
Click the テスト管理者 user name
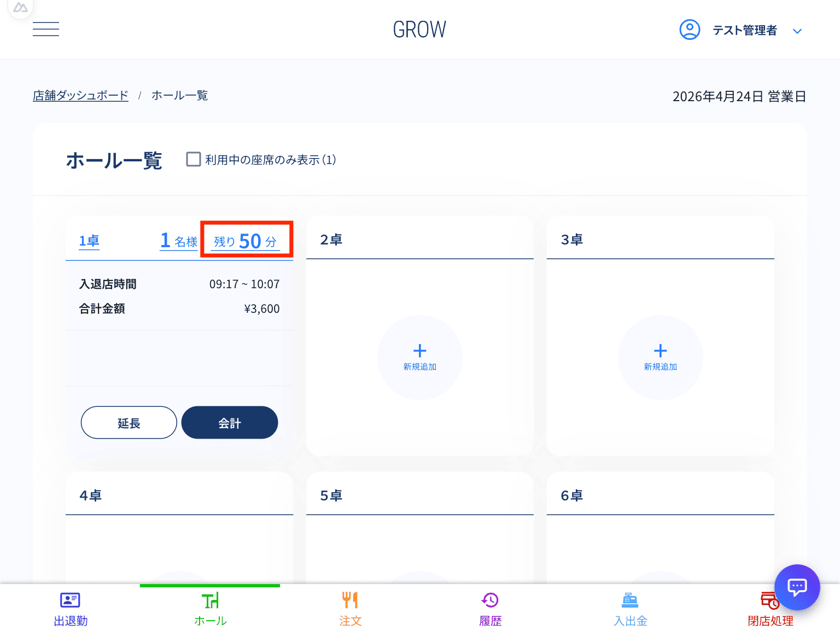pyautogui.click(x=745, y=31)
